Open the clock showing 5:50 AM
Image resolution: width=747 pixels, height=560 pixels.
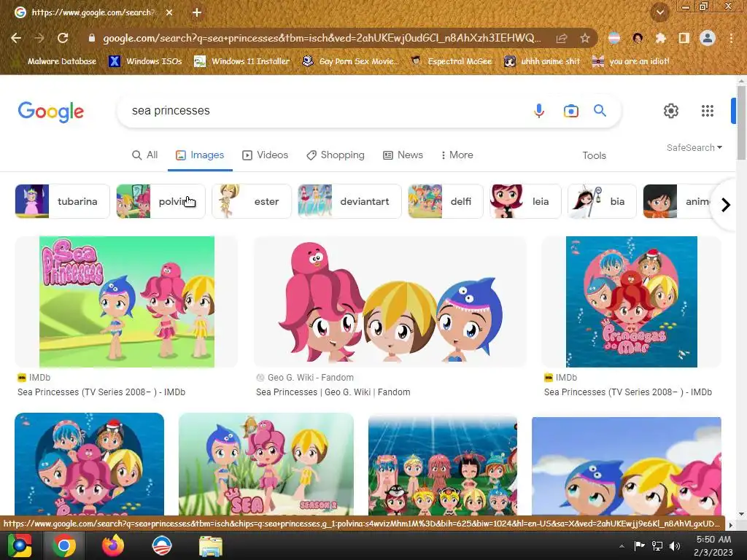[713, 545]
